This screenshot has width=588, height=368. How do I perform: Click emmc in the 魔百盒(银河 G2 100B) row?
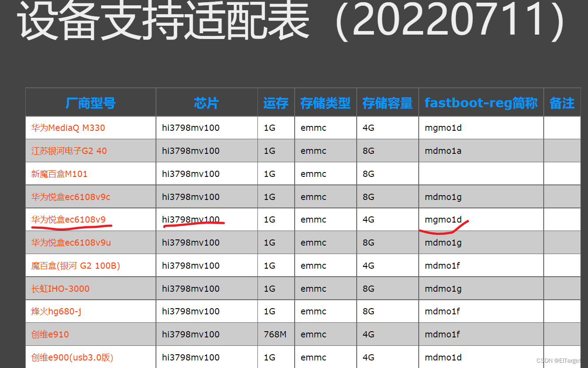click(x=313, y=266)
